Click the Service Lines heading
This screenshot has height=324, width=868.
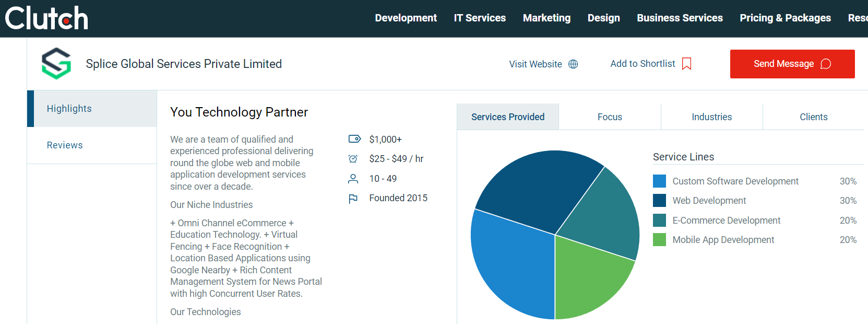(683, 157)
